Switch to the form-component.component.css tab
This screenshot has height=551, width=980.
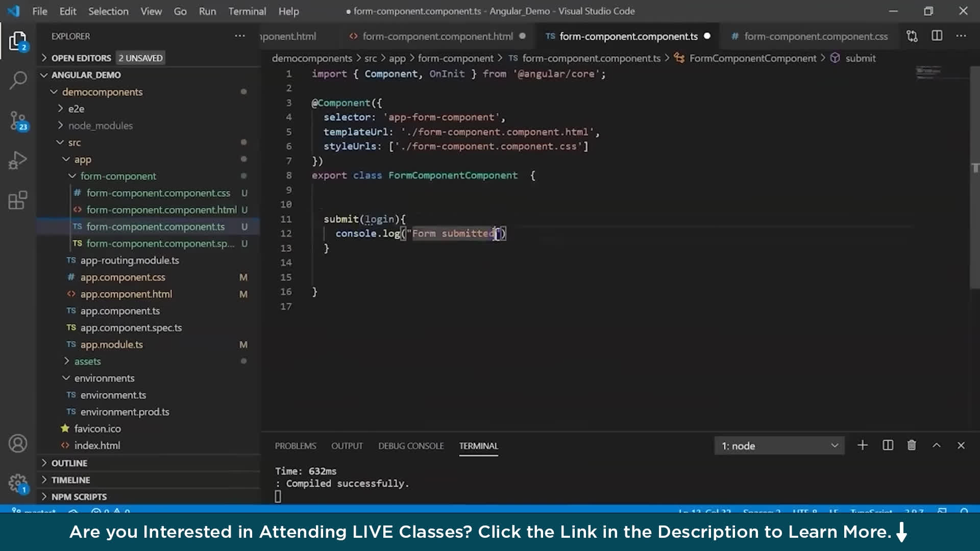[815, 36]
